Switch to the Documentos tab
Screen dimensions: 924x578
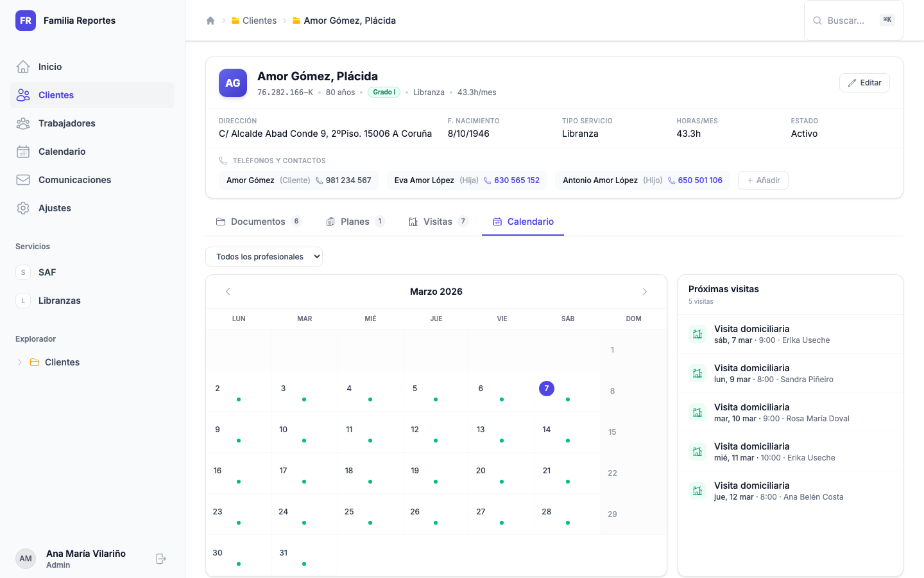click(257, 222)
